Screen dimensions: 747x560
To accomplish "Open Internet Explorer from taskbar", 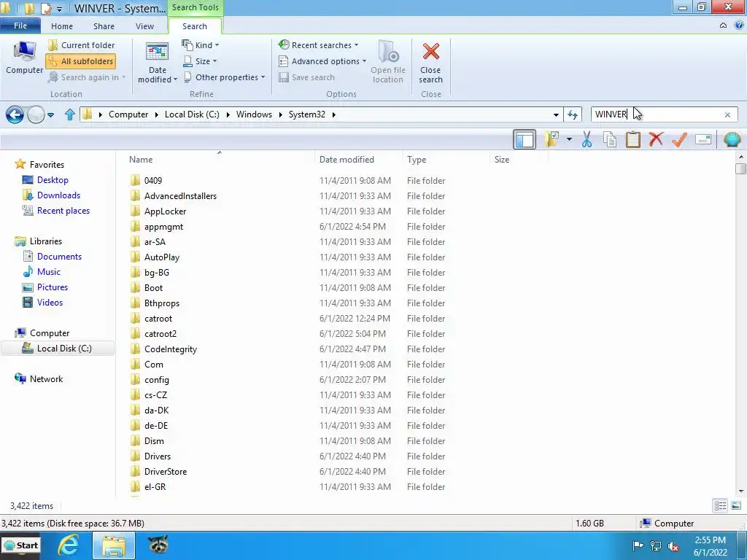I will point(68,545).
